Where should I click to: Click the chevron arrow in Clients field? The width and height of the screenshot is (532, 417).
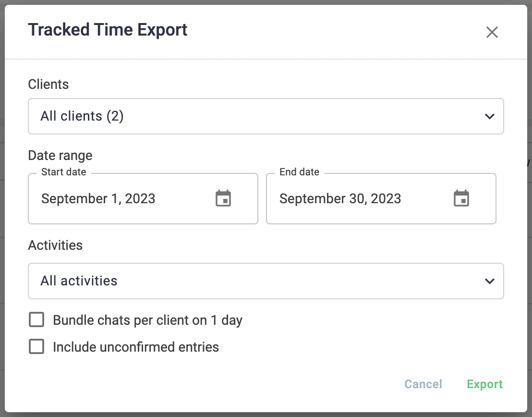coord(489,116)
